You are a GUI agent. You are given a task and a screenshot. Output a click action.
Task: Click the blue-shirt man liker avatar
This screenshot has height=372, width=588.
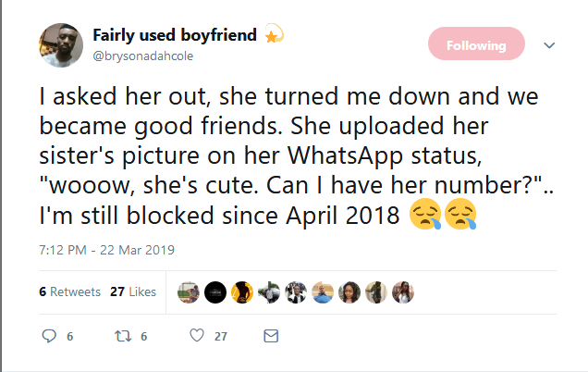tap(323, 291)
